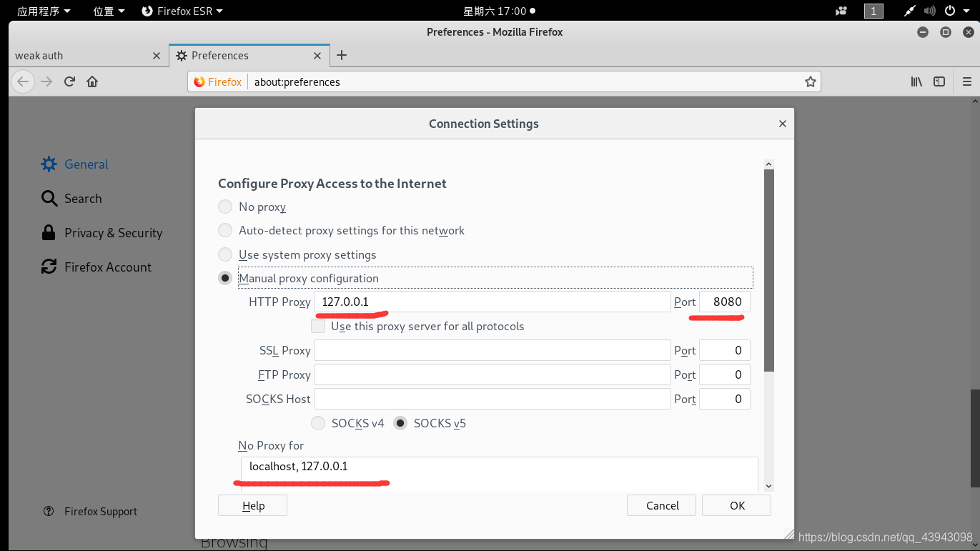Click the volume speaker tray icon
Image resolution: width=980 pixels, height=551 pixels.
click(x=929, y=11)
